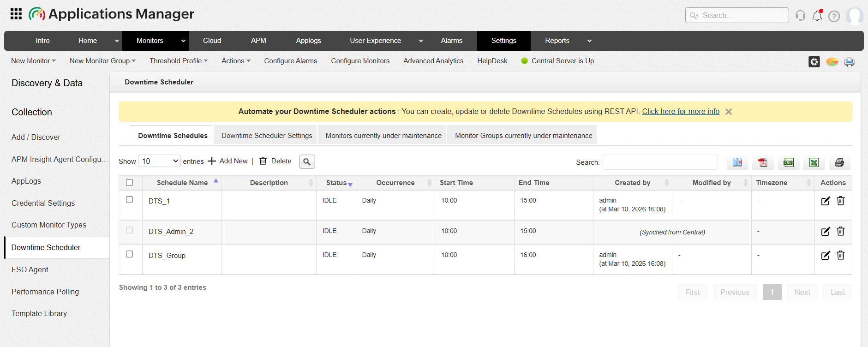Viewport: 868px width, 347px height.
Task: Select the DTS_Group row checkbox
Action: point(130,254)
